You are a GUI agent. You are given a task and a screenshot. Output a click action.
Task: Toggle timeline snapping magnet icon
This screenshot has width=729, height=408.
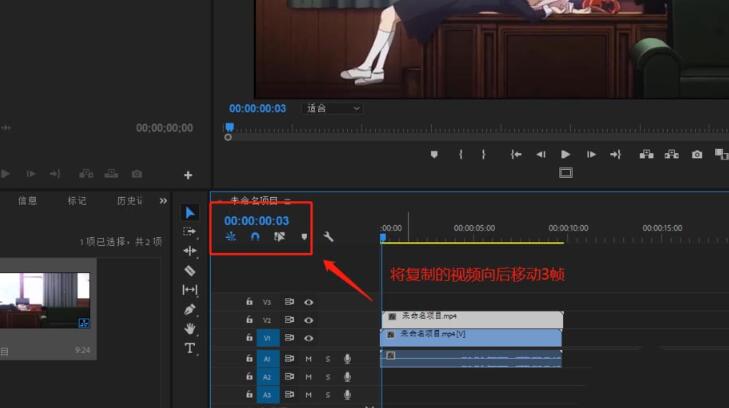point(255,238)
